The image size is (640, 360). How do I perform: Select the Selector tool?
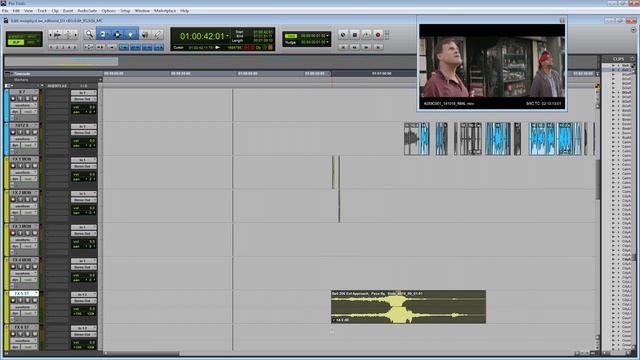pyautogui.click(x=117, y=35)
